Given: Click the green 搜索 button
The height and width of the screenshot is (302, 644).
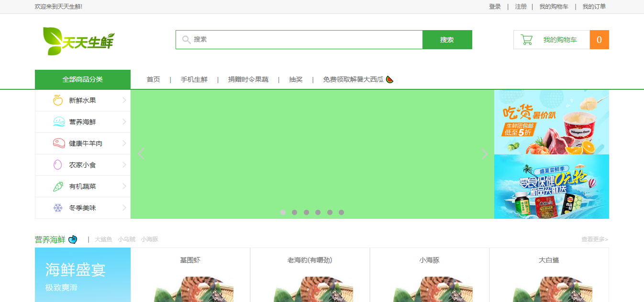Looking at the screenshot, I should [x=447, y=40].
